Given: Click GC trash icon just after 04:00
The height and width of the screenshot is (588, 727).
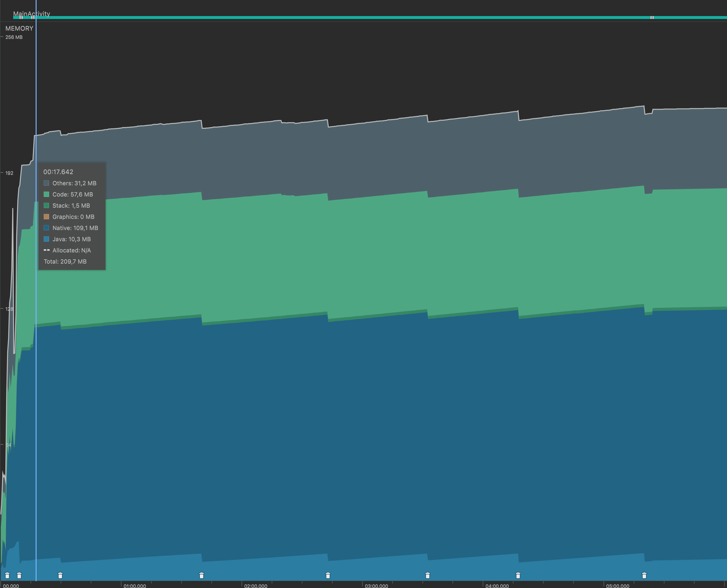Looking at the screenshot, I should coord(518,575).
